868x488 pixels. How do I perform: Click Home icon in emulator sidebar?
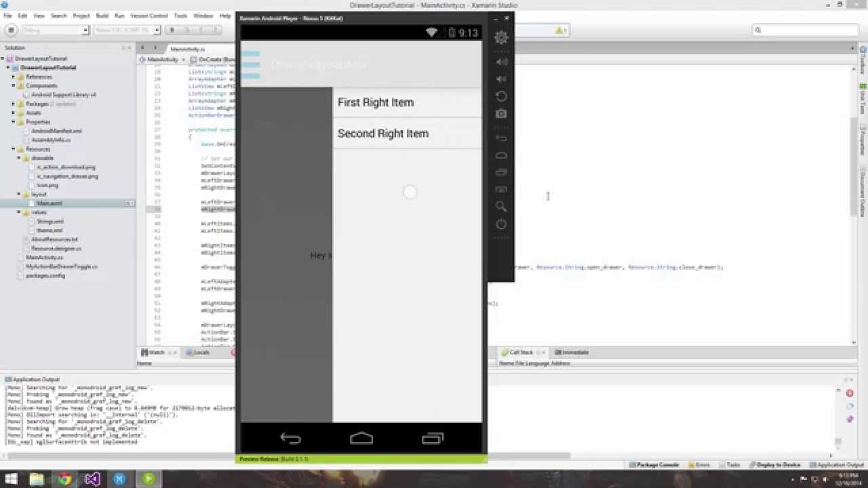coord(501,155)
